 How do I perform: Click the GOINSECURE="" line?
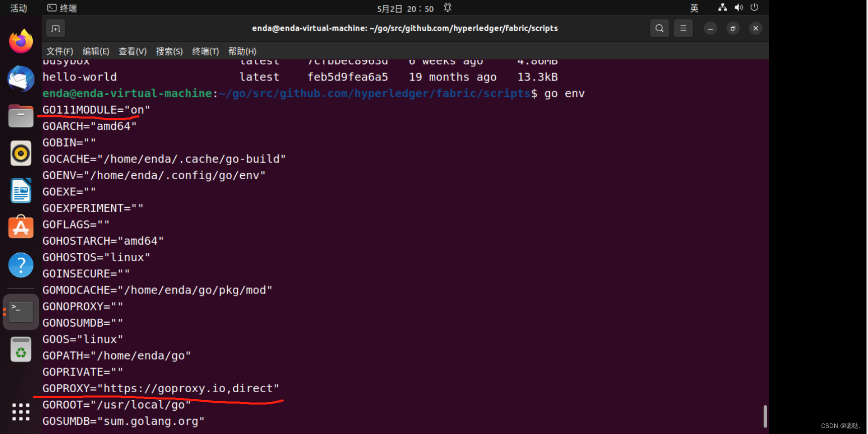pos(86,274)
